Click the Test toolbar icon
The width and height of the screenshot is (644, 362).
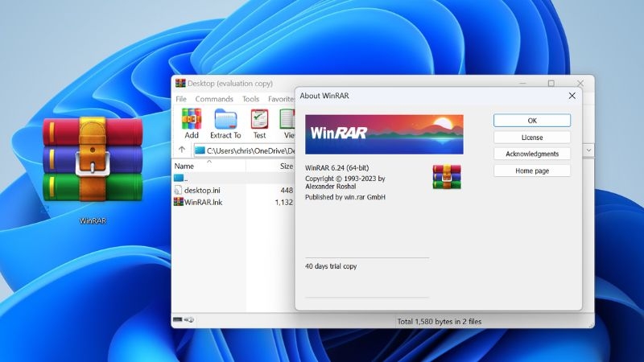[x=259, y=119]
